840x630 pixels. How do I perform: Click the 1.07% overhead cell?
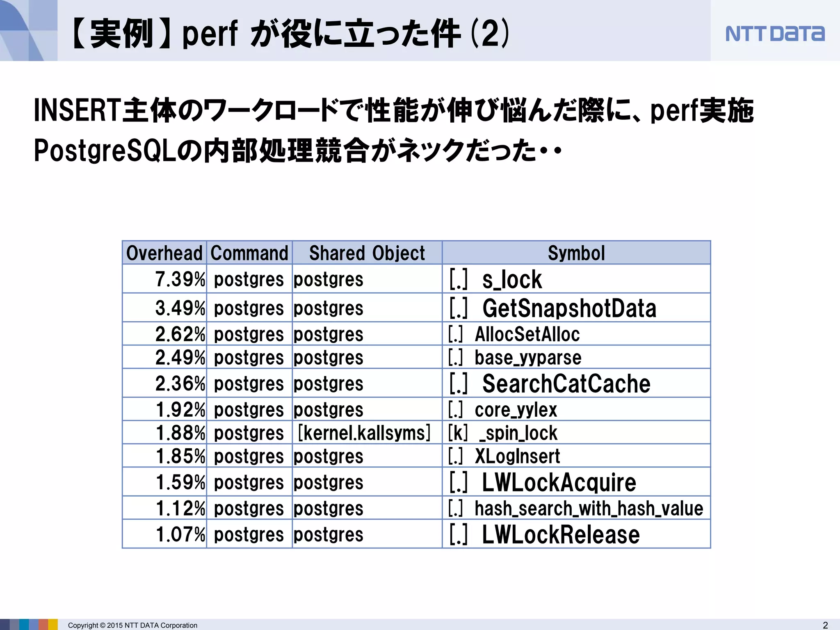[164, 534]
